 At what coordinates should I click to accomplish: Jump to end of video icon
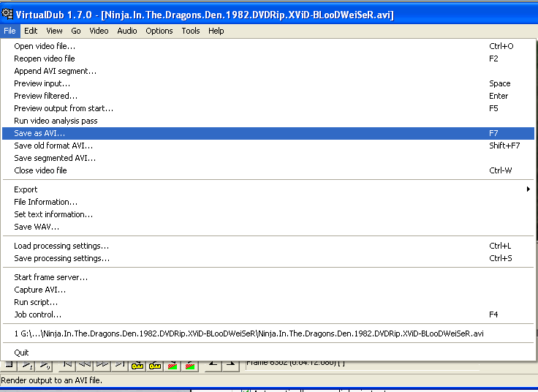coord(120,366)
